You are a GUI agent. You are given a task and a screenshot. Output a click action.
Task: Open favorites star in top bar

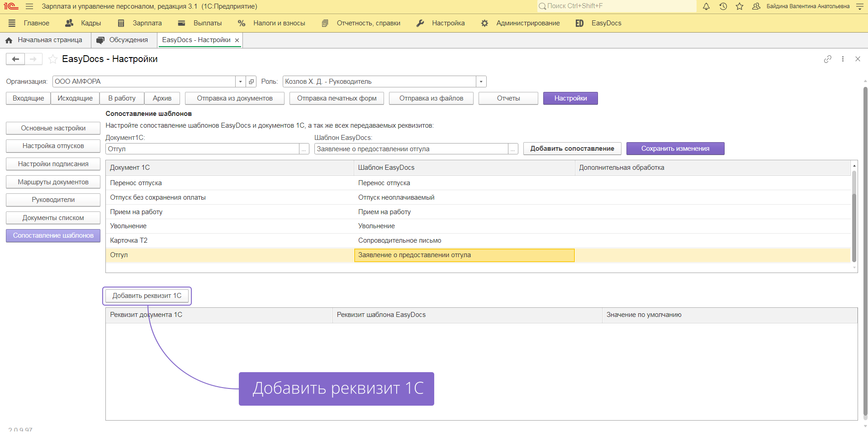pos(740,6)
